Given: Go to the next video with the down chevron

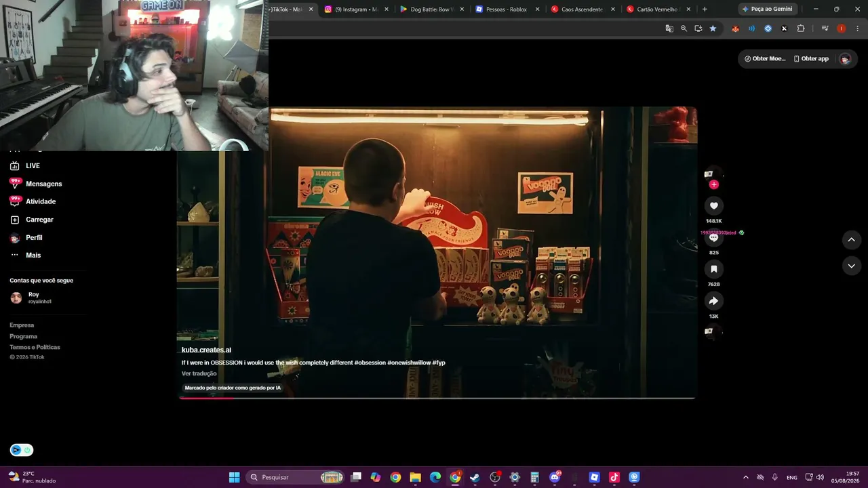Looking at the screenshot, I should point(851,266).
